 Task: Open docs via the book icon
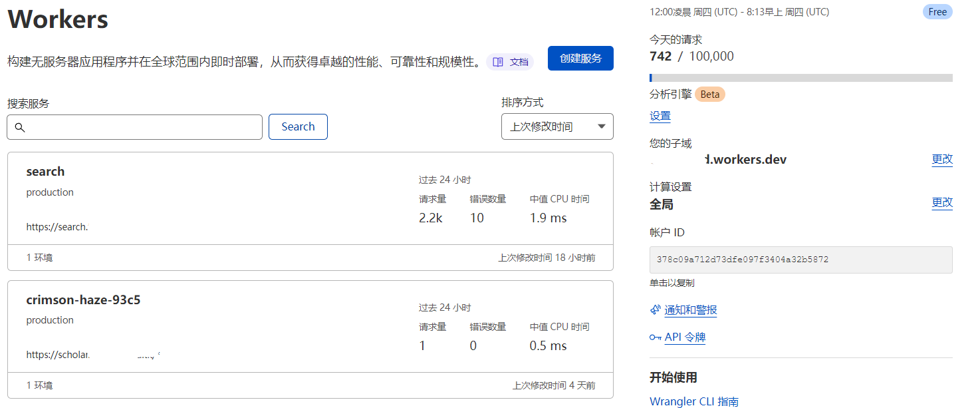point(498,62)
